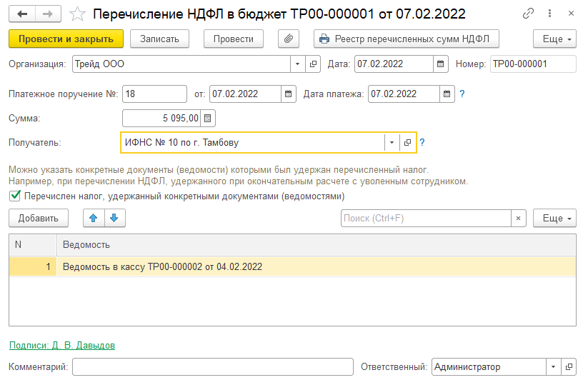Open the table Еще menu
This screenshot has height=380, width=588.
[554, 218]
